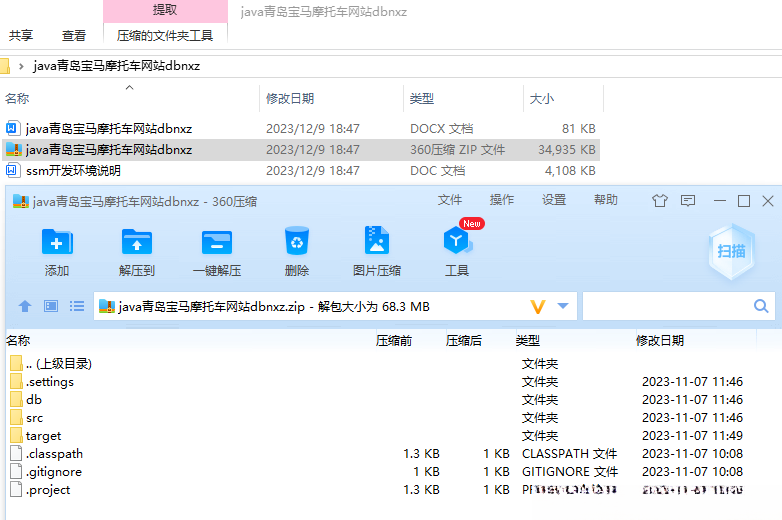Sort Explorer by the 修改日期 column
Viewport: 782px width, 520px height.
point(290,99)
